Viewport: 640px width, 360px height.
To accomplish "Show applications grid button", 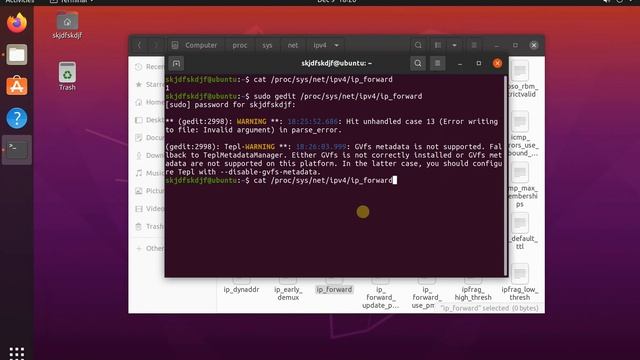I will point(17,353).
